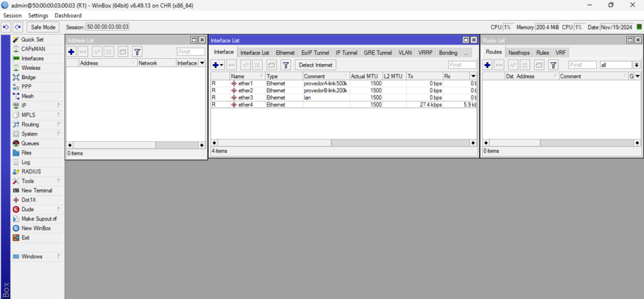644x299 pixels.
Task: Click filter funnel icon in Address List
Action: pos(138,52)
